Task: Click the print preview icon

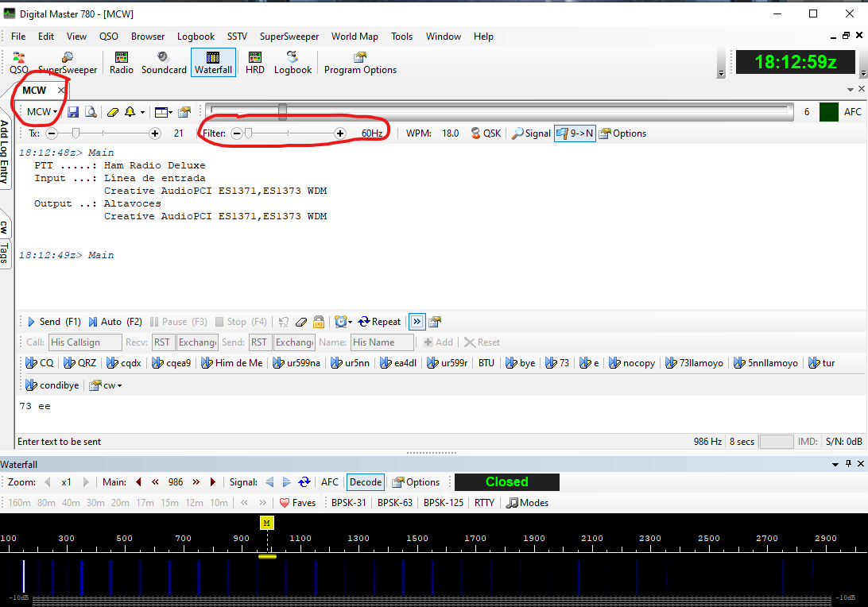Action: coord(91,112)
